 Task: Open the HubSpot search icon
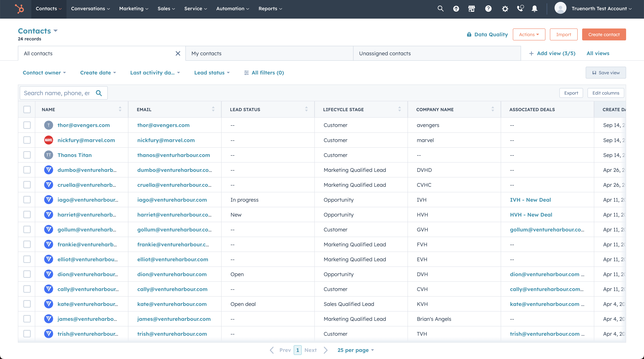441,8
